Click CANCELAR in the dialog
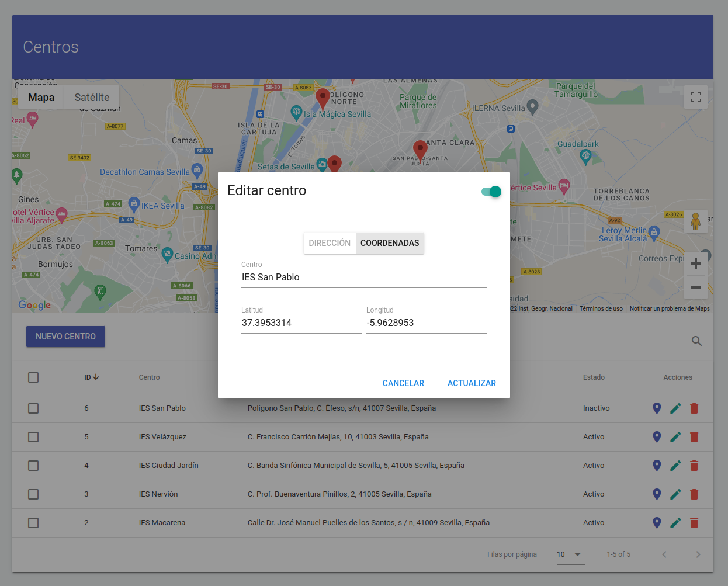The image size is (728, 586). pyautogui.click(x=403, y=383)
